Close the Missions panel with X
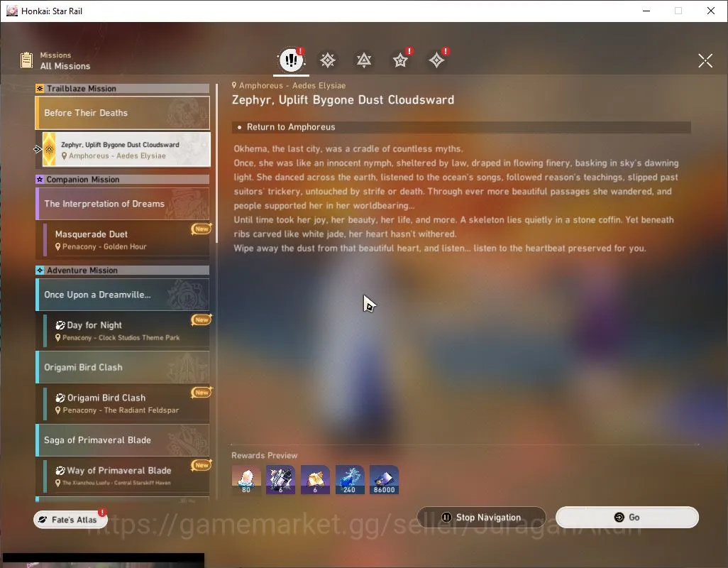Viewport: 728px width, 568px height. pyautogui.click(x=705, y=60)
